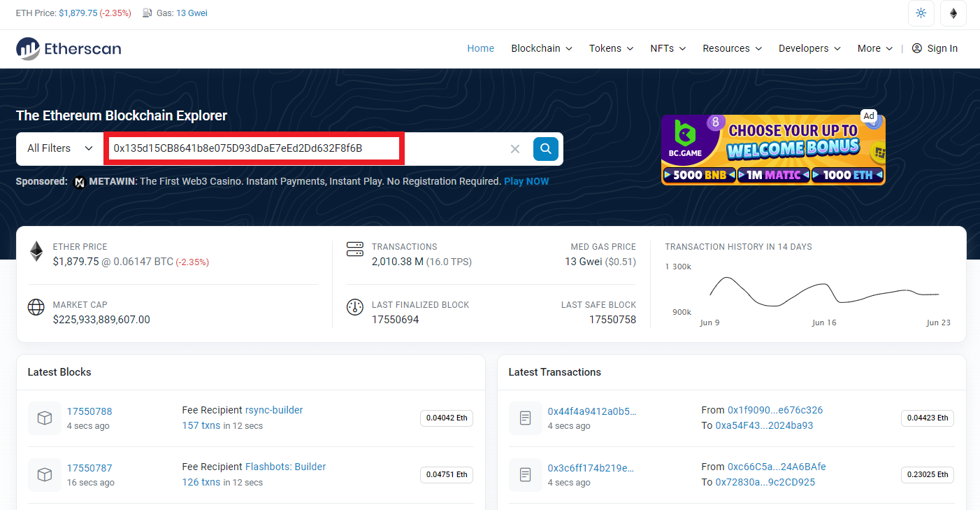Open the ether price $1,879.75 @ 0.06147 BTC
Image resolution: width=980 pixels, height=510 pixels.
[x=113, y=262]
